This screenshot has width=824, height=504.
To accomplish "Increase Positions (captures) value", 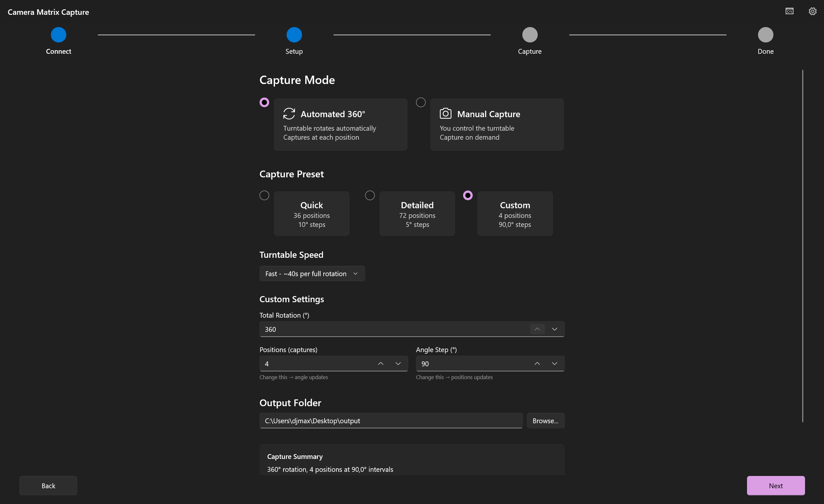I will (x=381, y=364).
